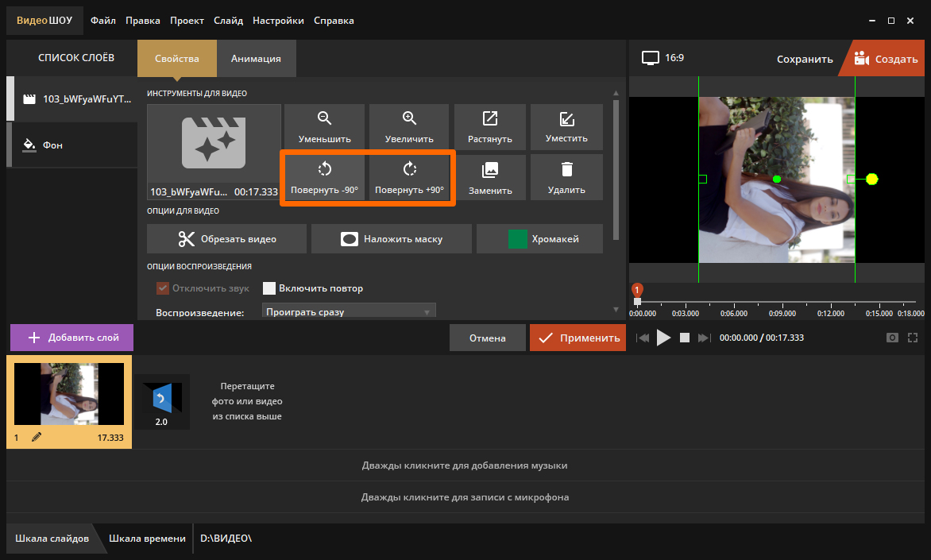Switch to the Анимация tab

(256, 58)
